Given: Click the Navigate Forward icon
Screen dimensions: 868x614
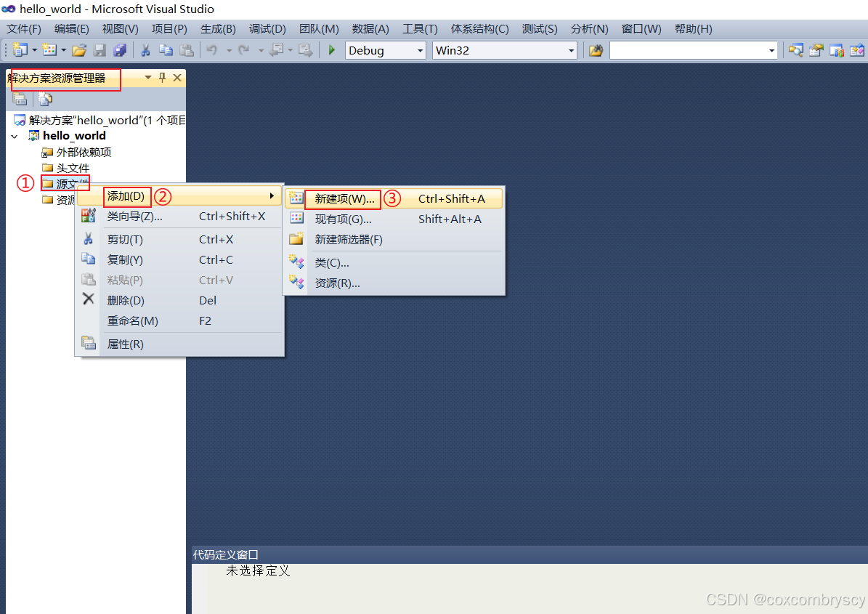Looking at the screenshot, I should tap(306, 50).
